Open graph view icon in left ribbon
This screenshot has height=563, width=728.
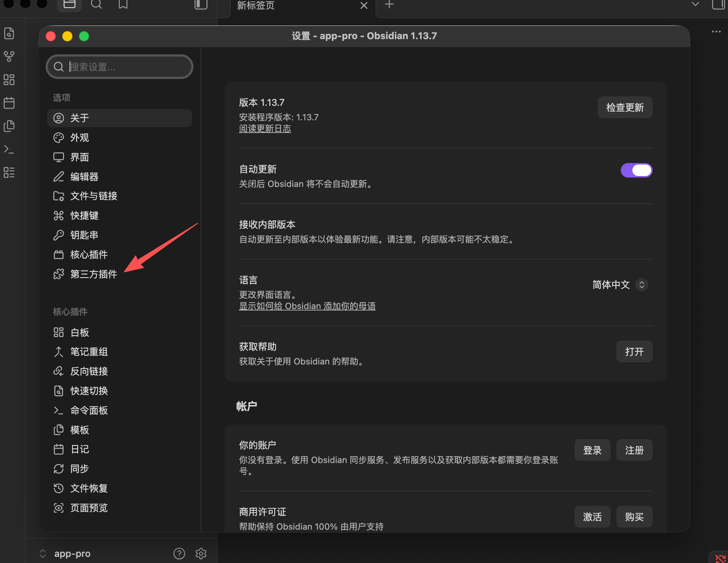tap(9, 57)
